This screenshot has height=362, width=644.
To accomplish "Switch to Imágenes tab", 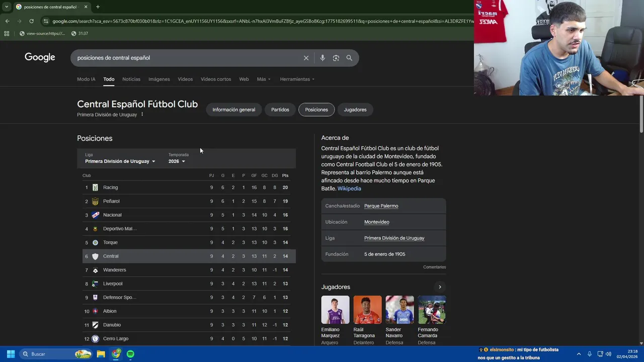I will pyautogui.click(x=159, y=79).
